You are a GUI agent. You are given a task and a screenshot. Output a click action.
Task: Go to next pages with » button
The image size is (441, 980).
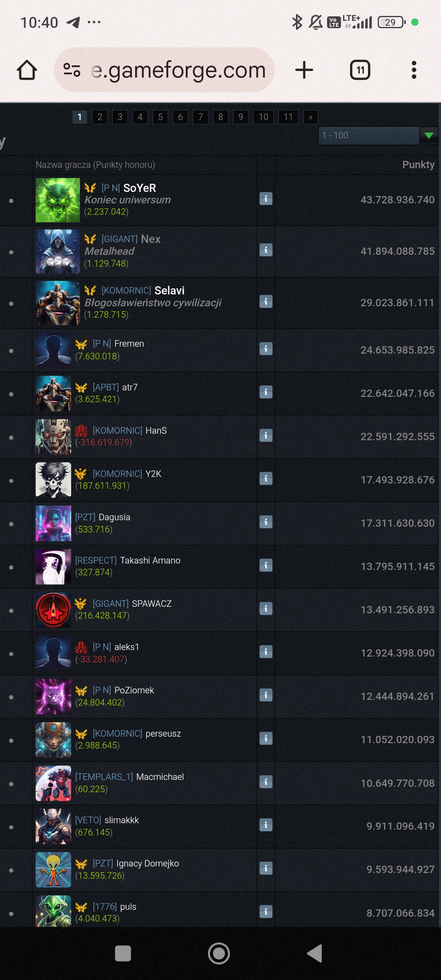(311, 117)
